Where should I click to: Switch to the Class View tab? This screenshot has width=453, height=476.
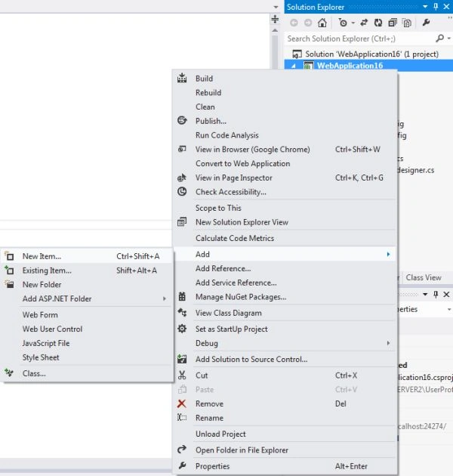424,277
